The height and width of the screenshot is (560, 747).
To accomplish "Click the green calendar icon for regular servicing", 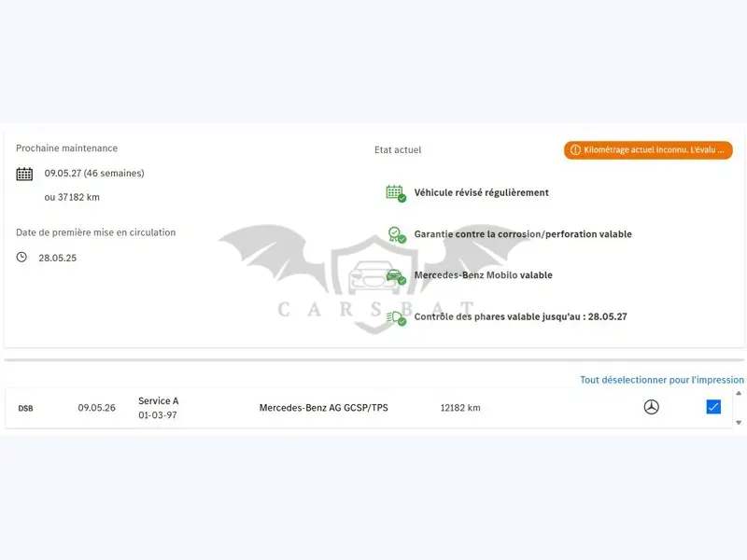I will coord(395,193).
